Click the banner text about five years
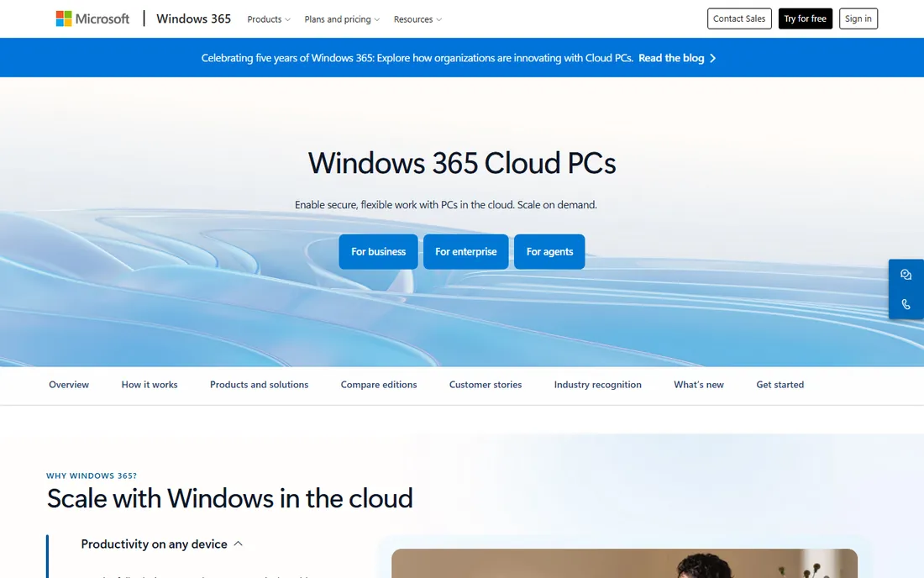 [417, 58]
